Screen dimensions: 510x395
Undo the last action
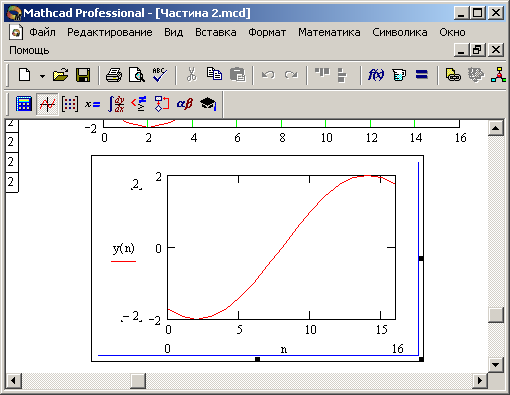click(x=268, y=75)
